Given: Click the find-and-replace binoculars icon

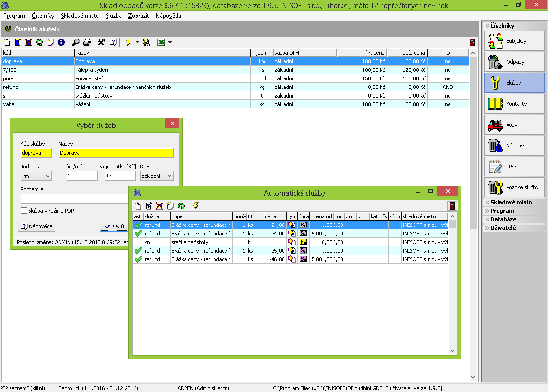Looking at the screenshot, I should tap(146, 42).
